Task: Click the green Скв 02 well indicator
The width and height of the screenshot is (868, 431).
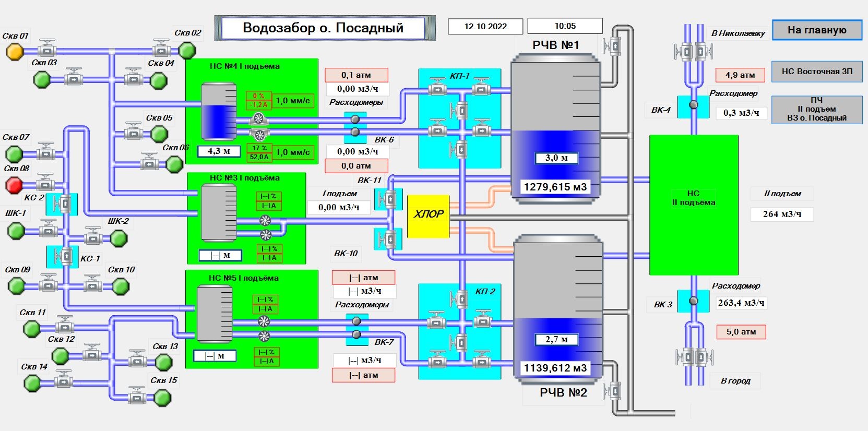Action: point(187,51)
